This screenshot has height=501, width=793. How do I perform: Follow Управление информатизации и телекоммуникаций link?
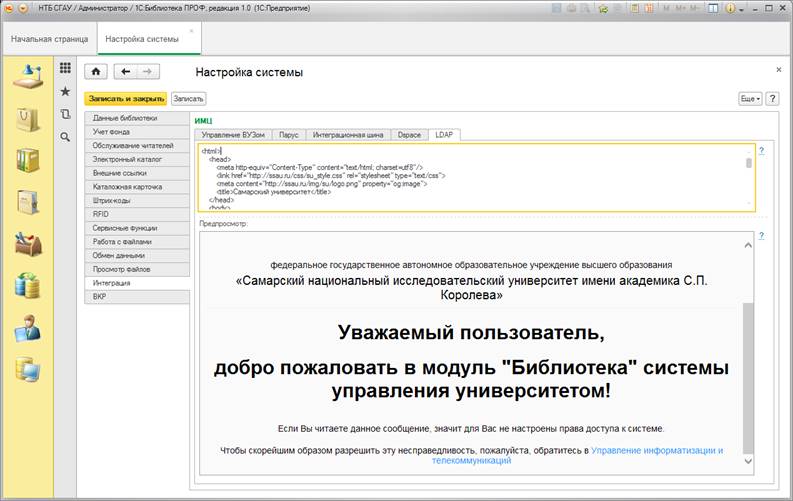point(656,451)
